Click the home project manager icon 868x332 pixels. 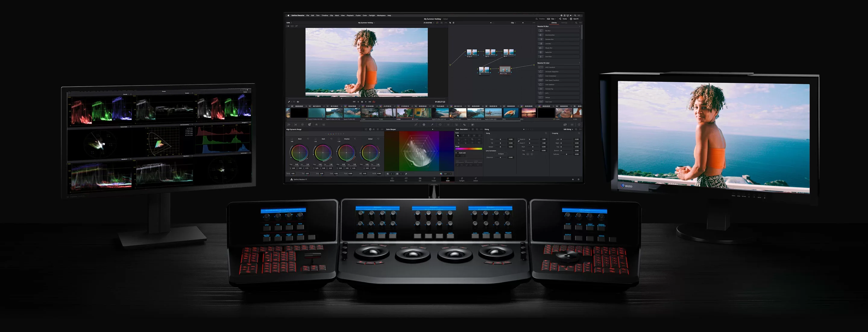(573, 180)
